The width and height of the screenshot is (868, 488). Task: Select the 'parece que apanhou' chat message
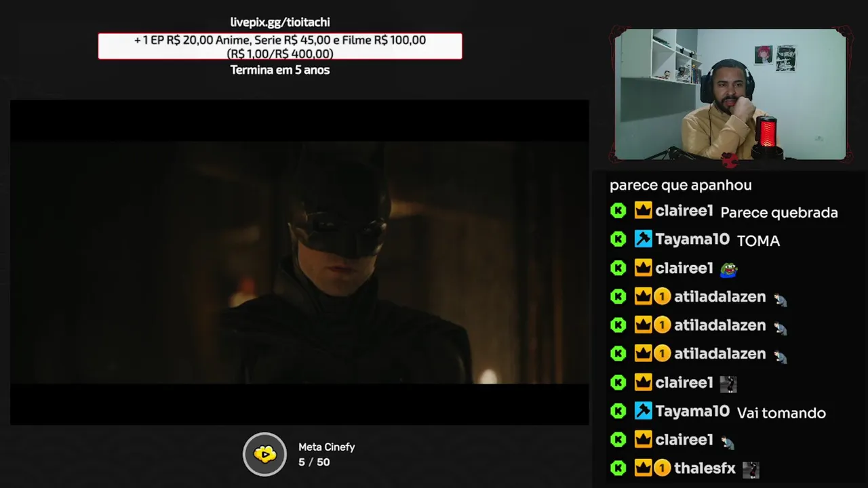[681, 185]
